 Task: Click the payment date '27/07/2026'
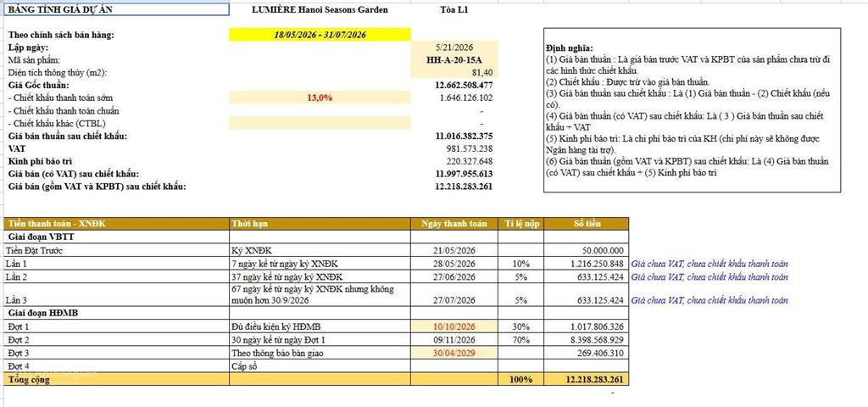tap(454, 300)
